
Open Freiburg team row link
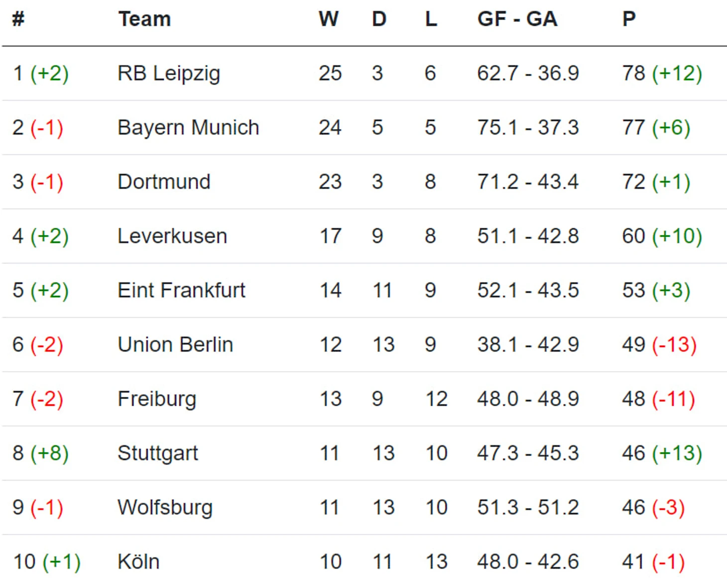[157, 399]
